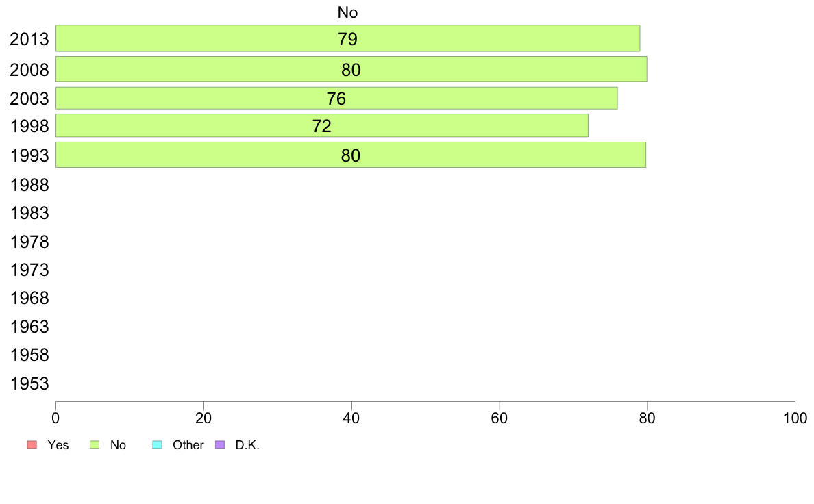Click the Yes legend text label
This screenshot has width=814, height=504.
click(58, 445)
